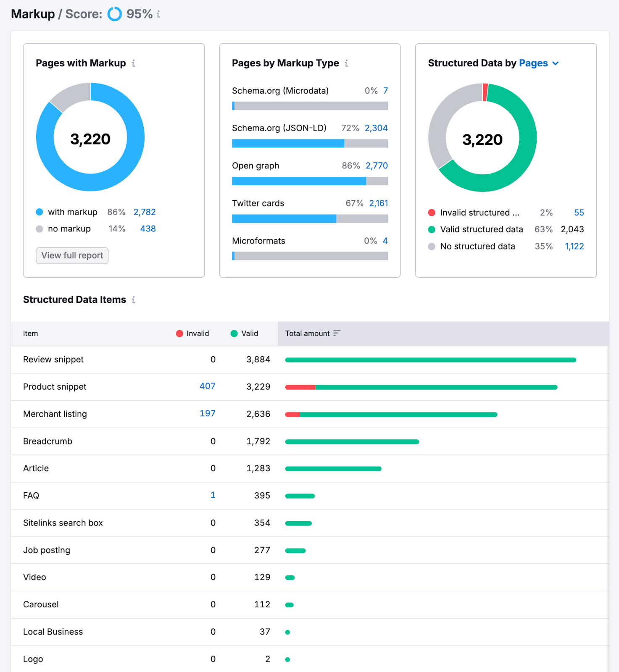This screenshot has width=619, height=672.
Task: Click the 2,304 JSON-LD pages count
Action: click(376, 128)
